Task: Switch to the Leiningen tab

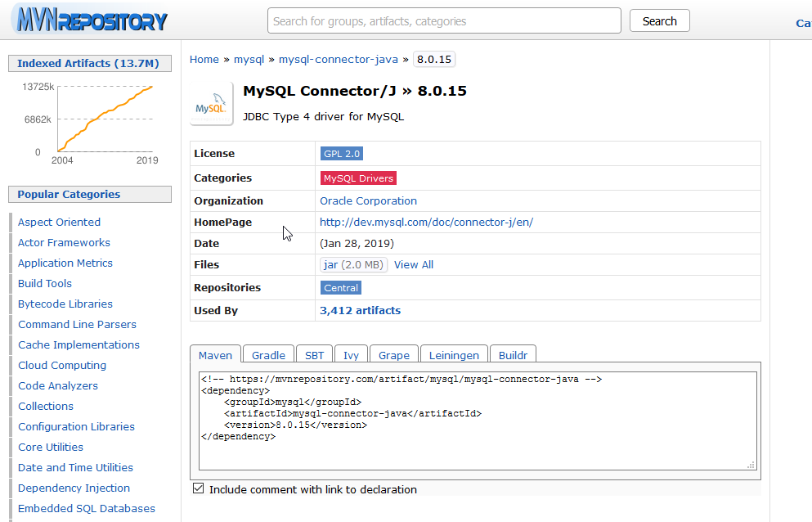Action: click(454, 355)
